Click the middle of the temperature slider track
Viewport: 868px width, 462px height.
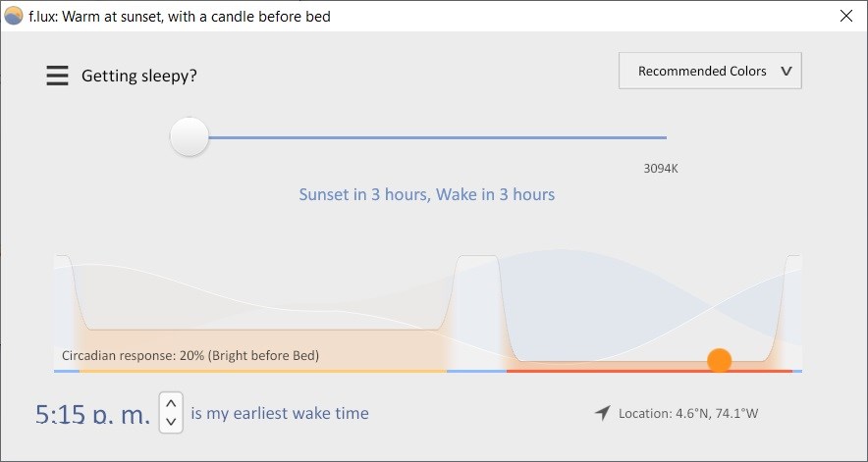tap(437, 137)
